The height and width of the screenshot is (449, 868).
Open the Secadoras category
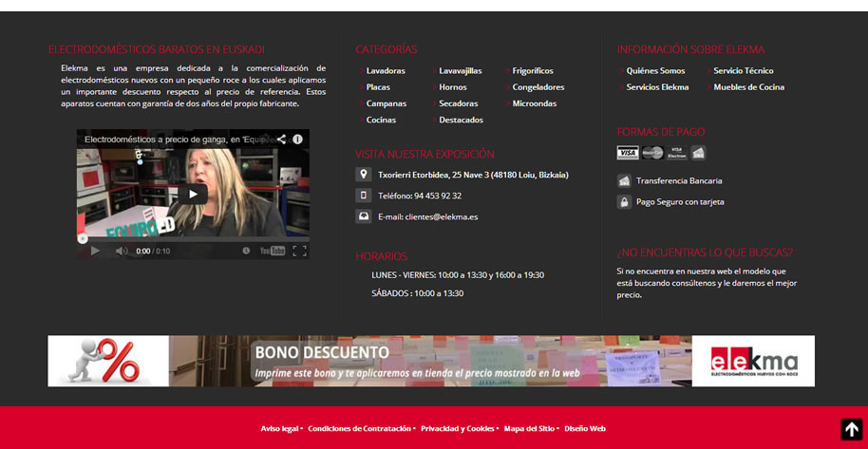point(459,103)
